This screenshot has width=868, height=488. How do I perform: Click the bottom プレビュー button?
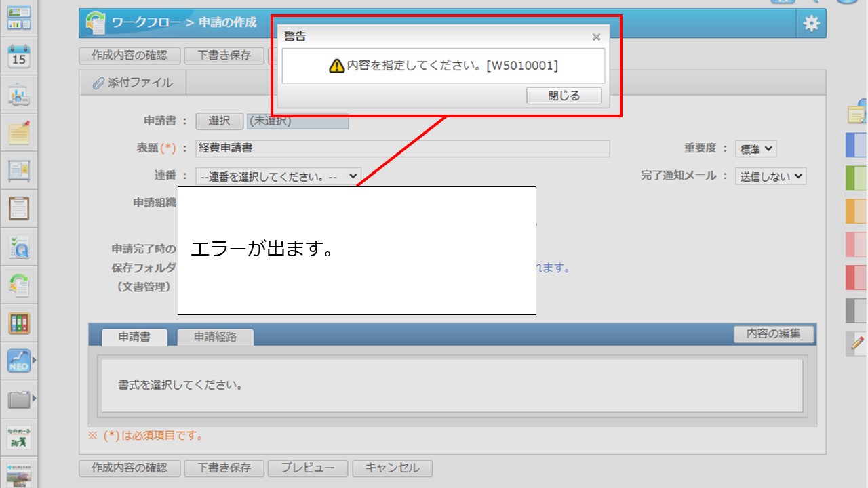(x=308, y=468)
